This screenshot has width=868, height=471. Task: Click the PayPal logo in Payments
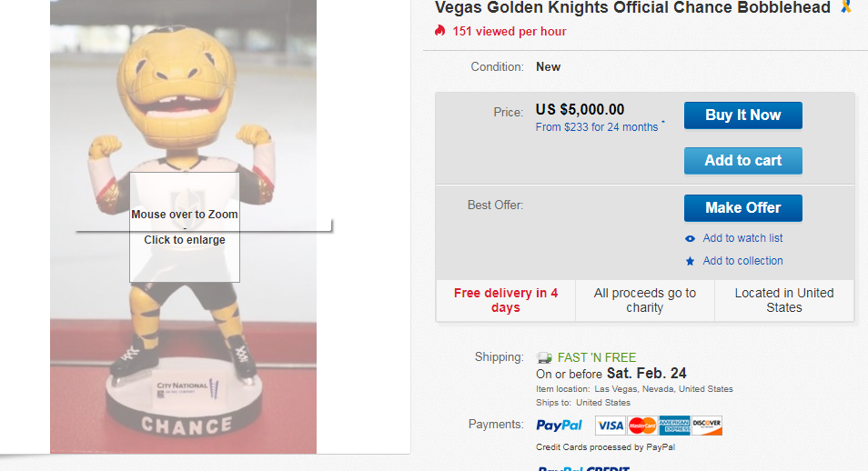[559, 426]
